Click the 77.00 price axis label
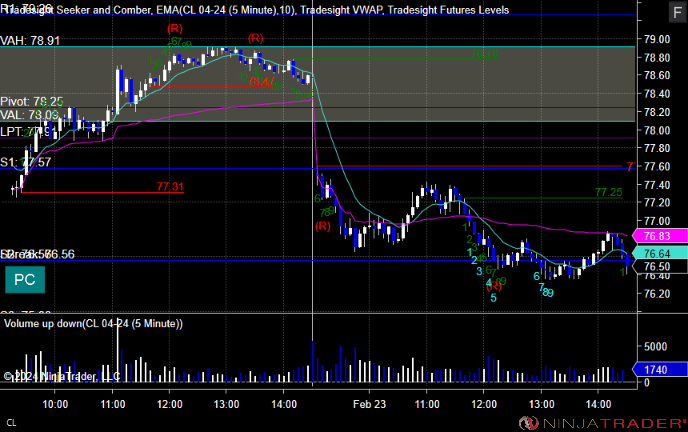This screenshot has width=688, height=432. (657, 221)
